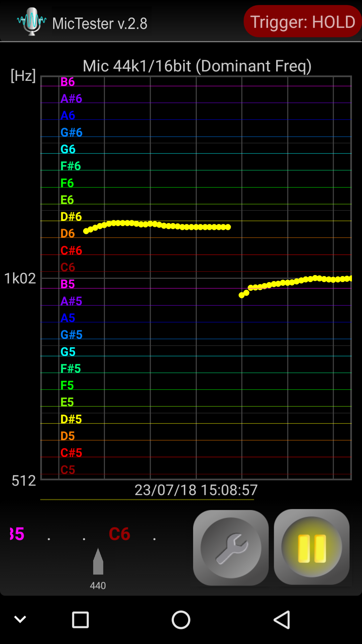The image size is (362, 644).
Task: Tap the G#5 note label
Action: pos(71,335)
